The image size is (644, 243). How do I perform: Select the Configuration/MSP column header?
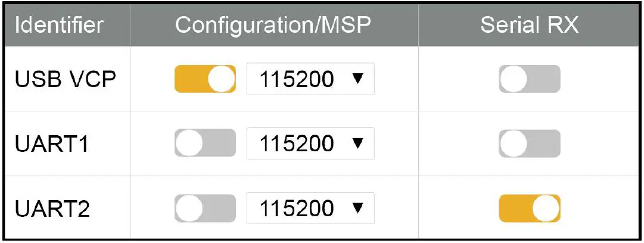coord(273,25)
